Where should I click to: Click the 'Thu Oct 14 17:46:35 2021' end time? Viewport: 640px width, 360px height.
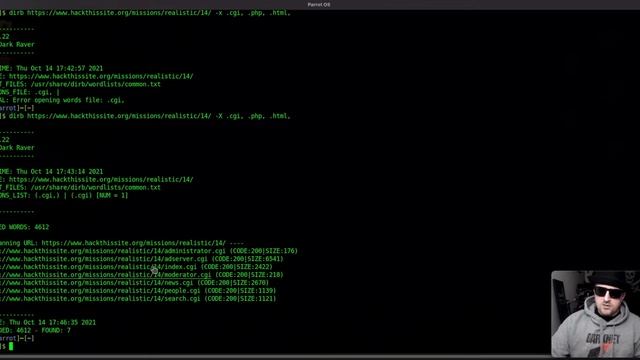pyautogui.click(x=52, y=322)
